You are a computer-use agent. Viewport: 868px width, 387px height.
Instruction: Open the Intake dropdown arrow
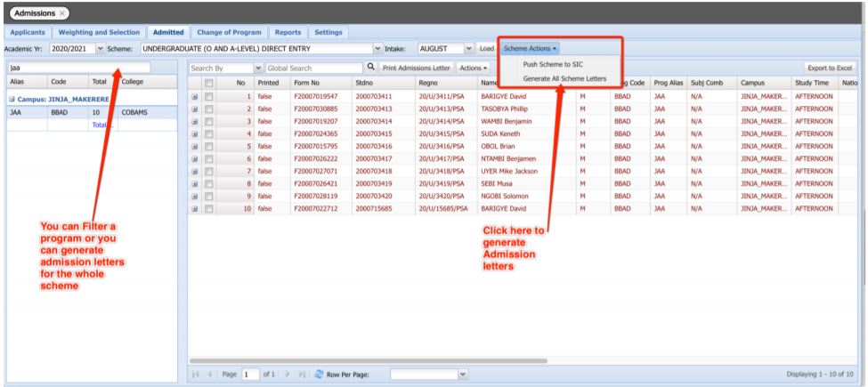[x=469, y=49]
